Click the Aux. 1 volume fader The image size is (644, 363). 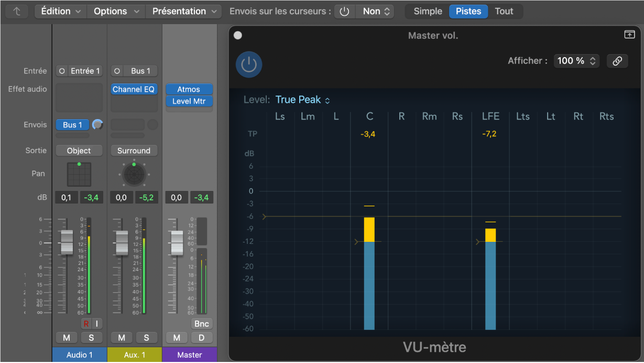[122, 243]
